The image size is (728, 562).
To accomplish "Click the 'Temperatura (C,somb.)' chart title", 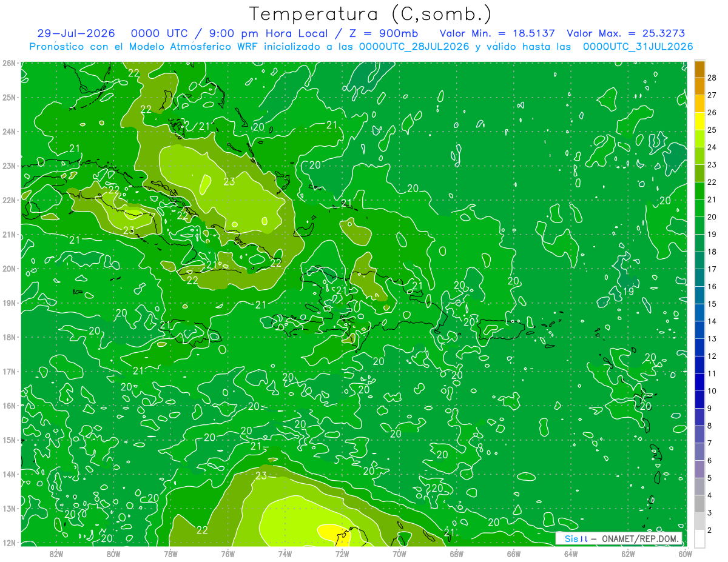I will pyautogui.click(x=371, y=14).
